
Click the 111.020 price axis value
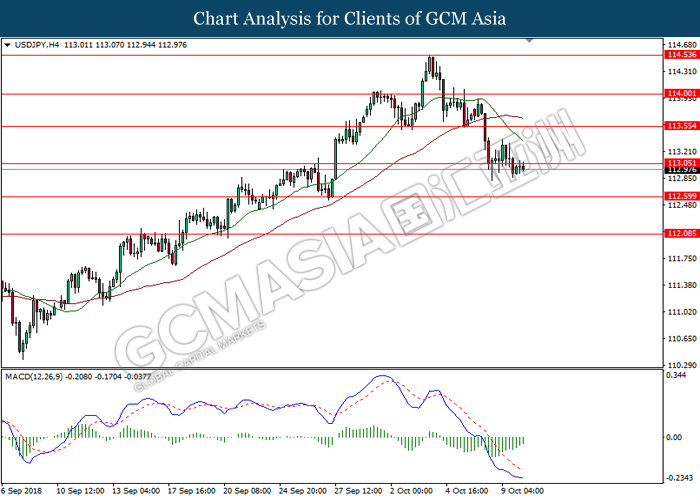click(682, 312)
